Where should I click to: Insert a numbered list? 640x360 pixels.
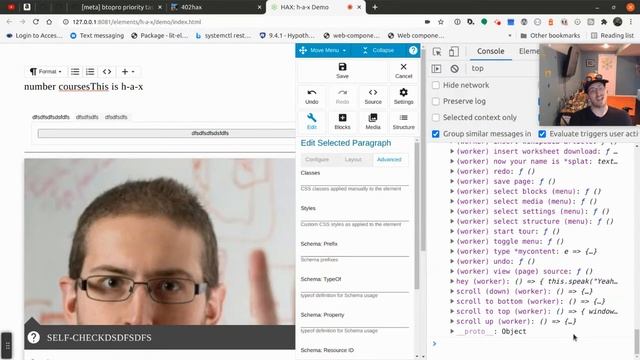pos(90,71)
